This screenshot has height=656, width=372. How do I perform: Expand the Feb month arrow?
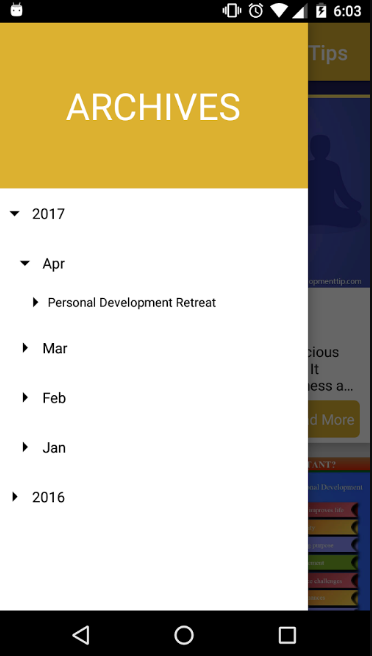(25, 397)
